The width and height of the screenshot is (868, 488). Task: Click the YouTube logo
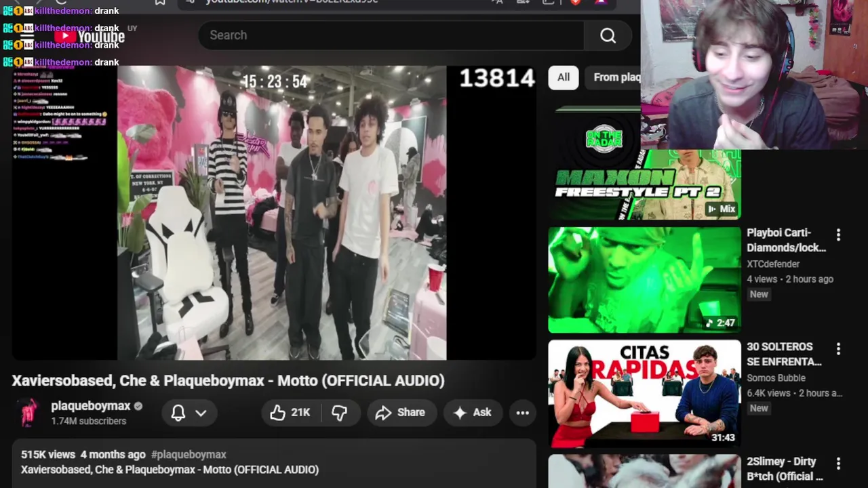(89, 36)
